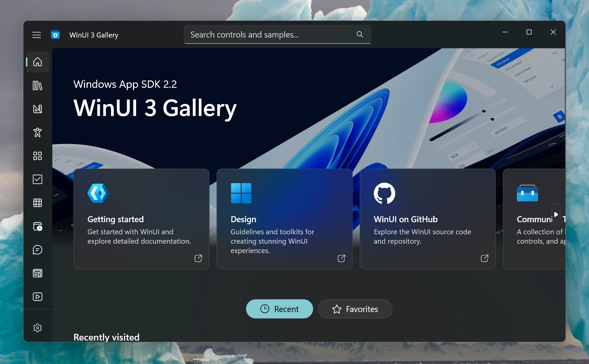Open All samples library icon in sidebar

(38, 85)
